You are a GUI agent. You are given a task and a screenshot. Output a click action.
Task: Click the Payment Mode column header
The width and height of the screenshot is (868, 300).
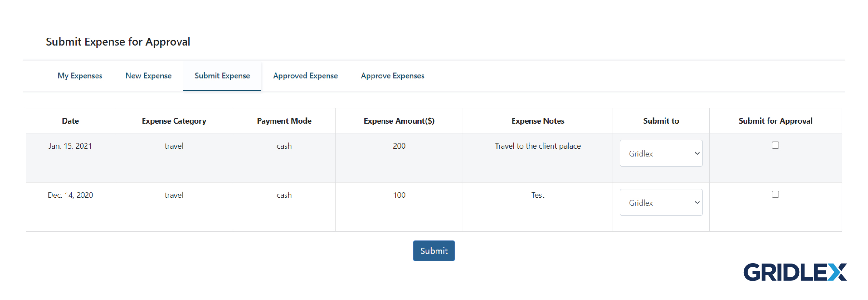point(284,120)
